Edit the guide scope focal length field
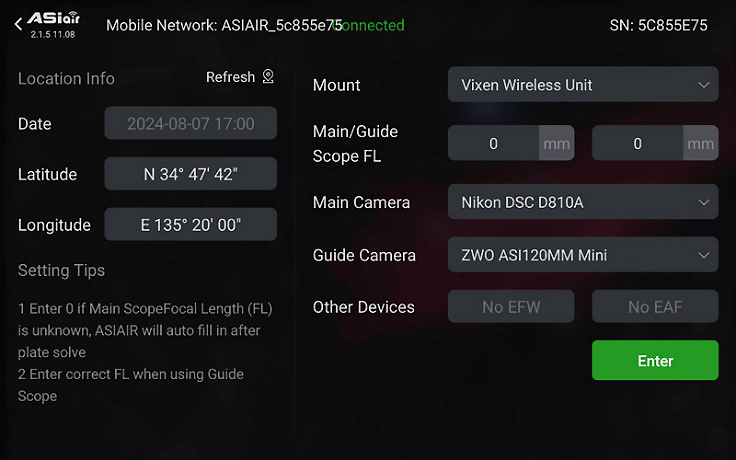This screenshot has height=460, width=736. pyautogui.click(x=637, y=143)
